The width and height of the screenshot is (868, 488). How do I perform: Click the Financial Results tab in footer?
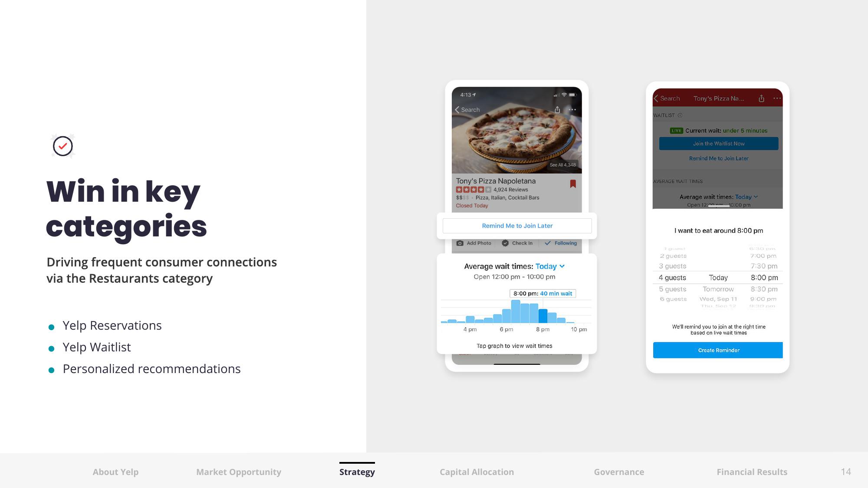pyautogui.click(x=755, y=472)
